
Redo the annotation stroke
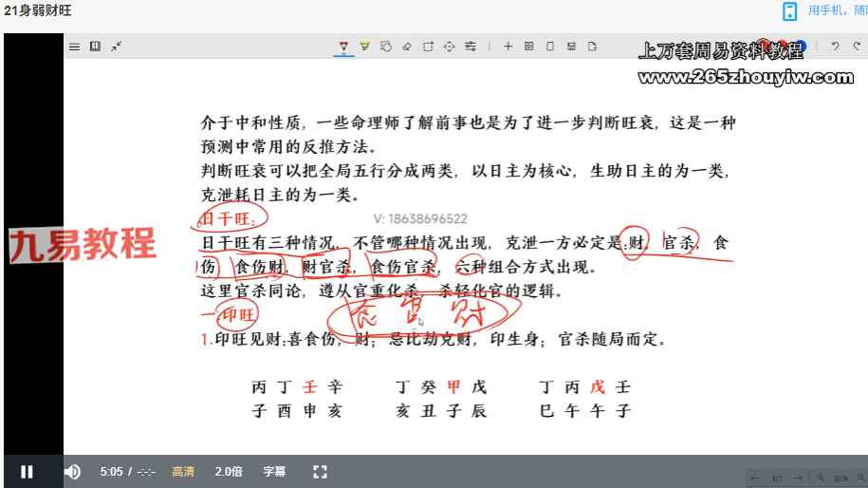855,46
